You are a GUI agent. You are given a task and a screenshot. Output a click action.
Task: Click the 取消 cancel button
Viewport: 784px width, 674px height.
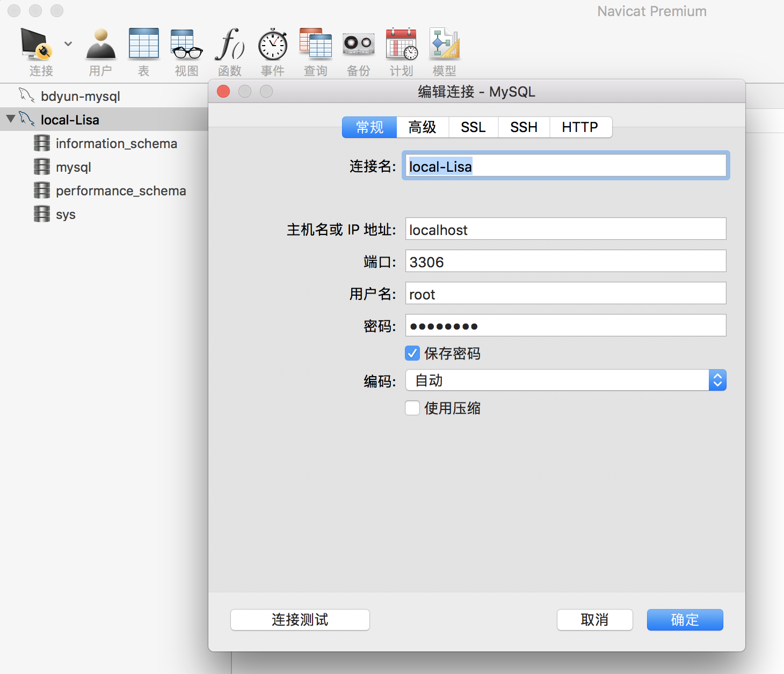click(594, 620)
